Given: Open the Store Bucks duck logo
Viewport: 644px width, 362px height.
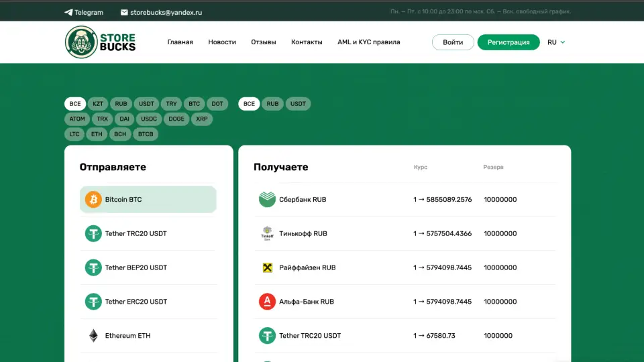Looking at the screenshot, I should tap(81, 42).
